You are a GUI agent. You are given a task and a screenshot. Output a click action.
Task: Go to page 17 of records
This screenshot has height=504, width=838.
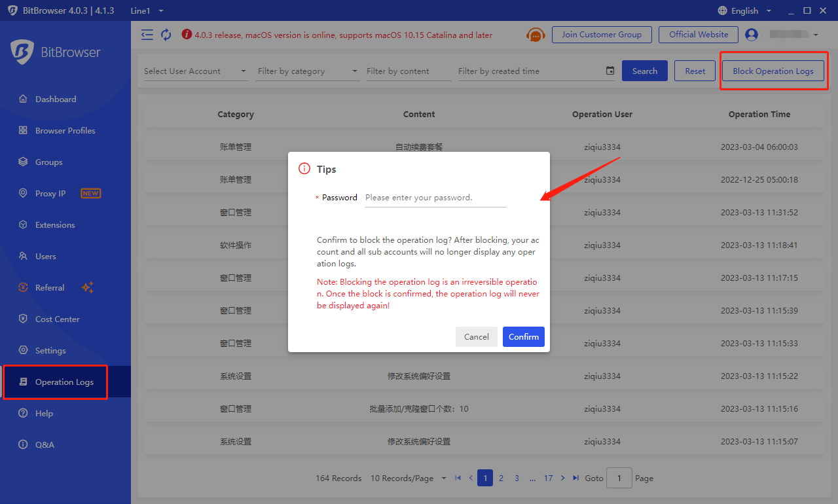click(548, 478)
